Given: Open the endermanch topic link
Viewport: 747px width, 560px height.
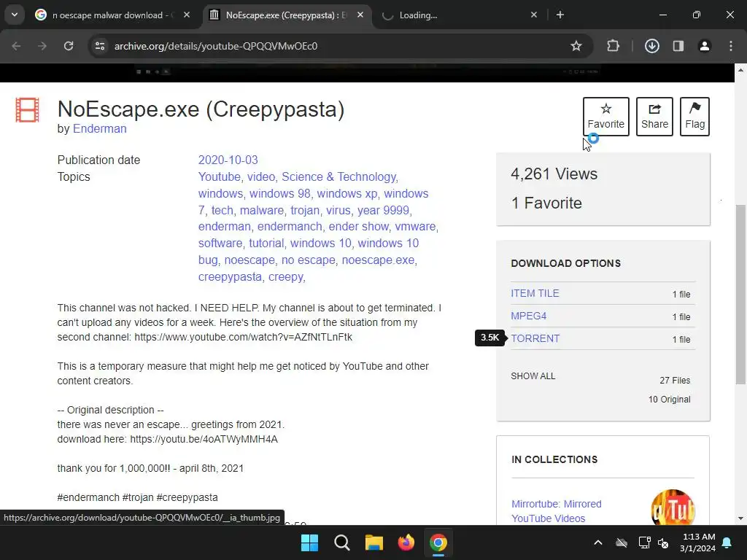Looking at the screenshot, I should click(290, 226).
